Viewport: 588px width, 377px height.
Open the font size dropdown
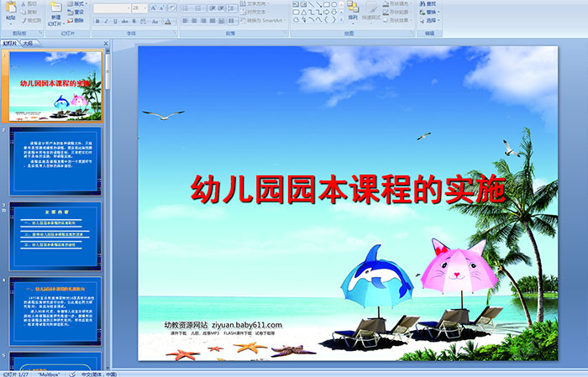(144, 8)
